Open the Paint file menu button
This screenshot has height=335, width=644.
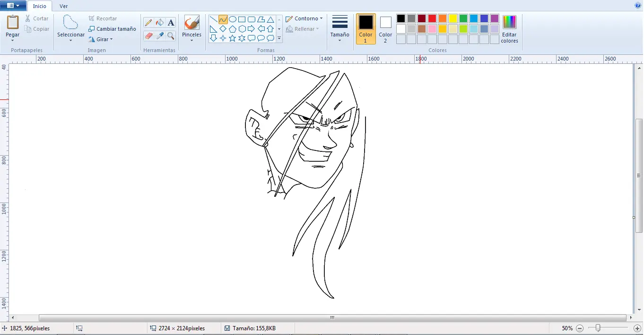pos(13,6)
